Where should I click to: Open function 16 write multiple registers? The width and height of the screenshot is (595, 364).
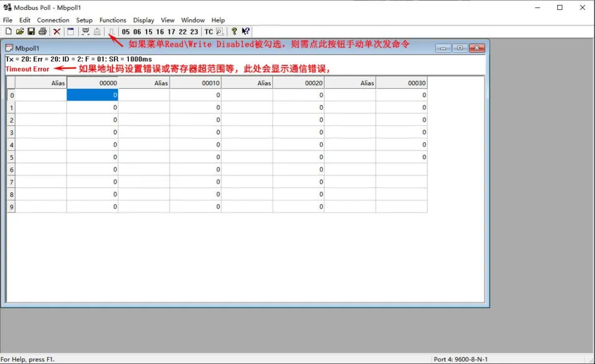pos(160,32)
